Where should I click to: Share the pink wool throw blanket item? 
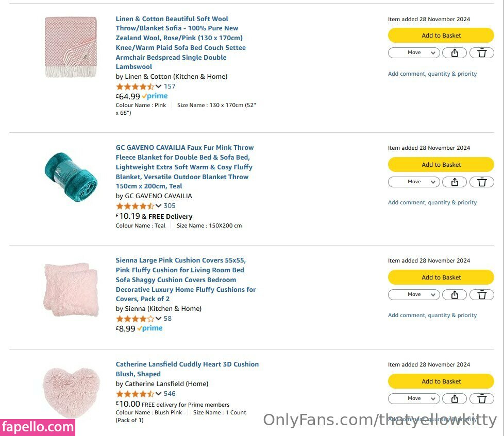pyautogui.click(x=455, y=53)
